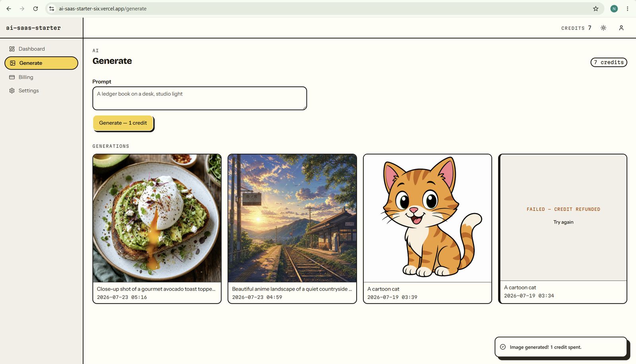Go back with the browser back arrow

[x=9, y=8]
